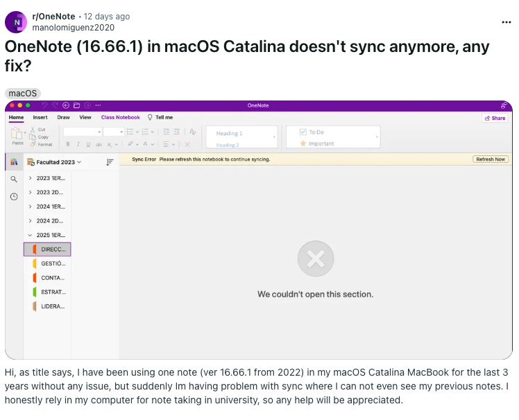Expand the 2024 1ER... section group

tap(30, 207)
